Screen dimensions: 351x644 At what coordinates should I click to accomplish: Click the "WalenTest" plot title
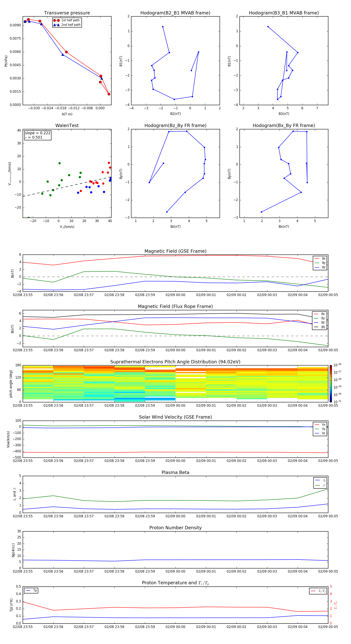coord(67,125)
